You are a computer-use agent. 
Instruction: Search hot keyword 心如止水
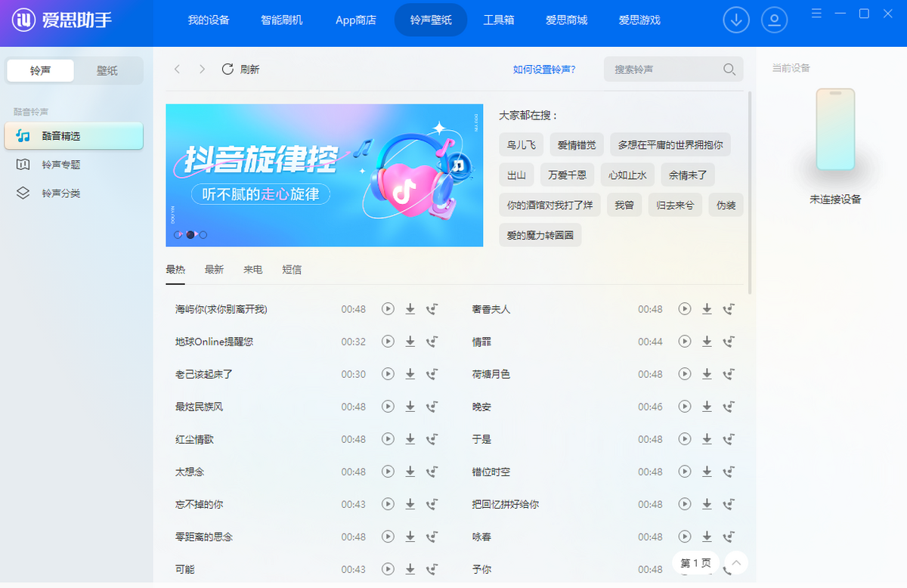(628, 175)
